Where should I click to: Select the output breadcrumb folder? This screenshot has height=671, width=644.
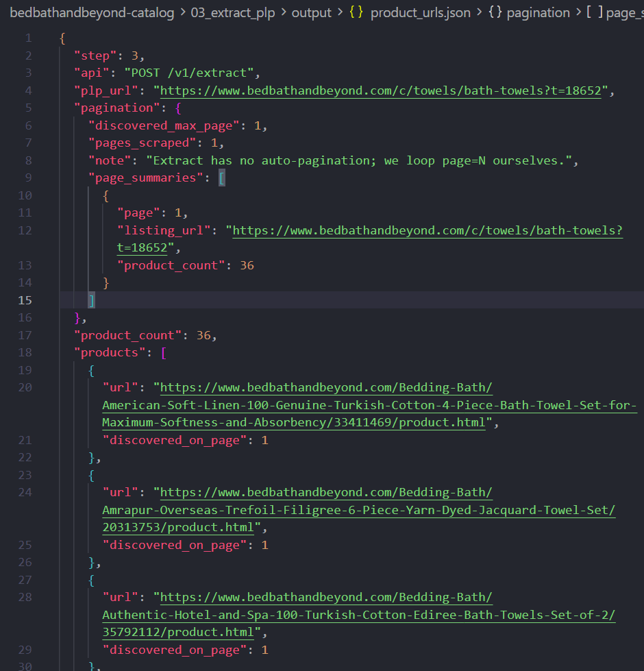coord(311,13)
